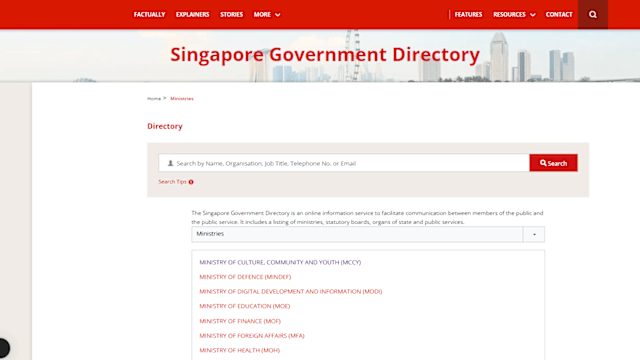This screenshot has height=360, width=640.
Task: Click the red Search button
Action: pos(553,163)
